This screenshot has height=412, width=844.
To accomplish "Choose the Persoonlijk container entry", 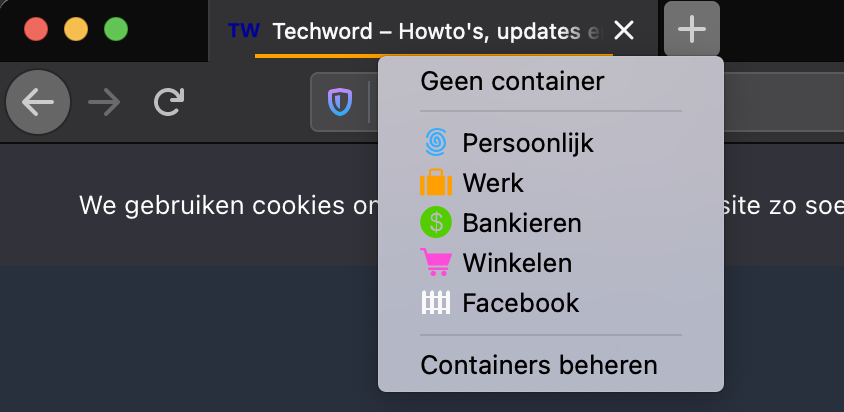I will [x=551, y=143].
